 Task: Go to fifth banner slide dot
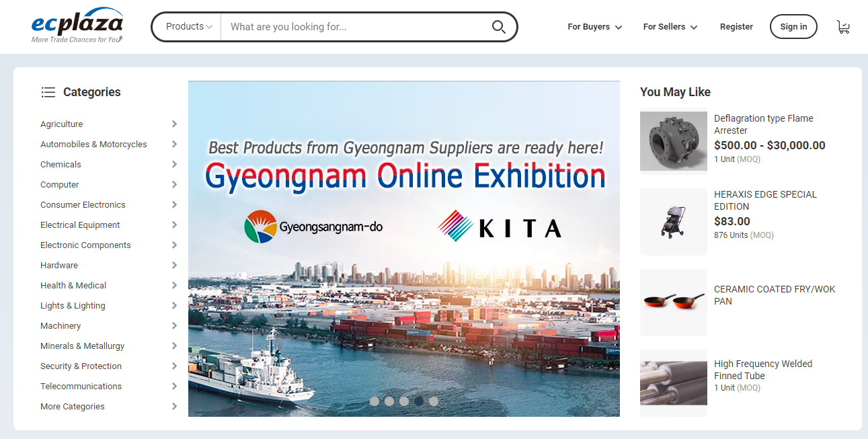pos(434,401)
